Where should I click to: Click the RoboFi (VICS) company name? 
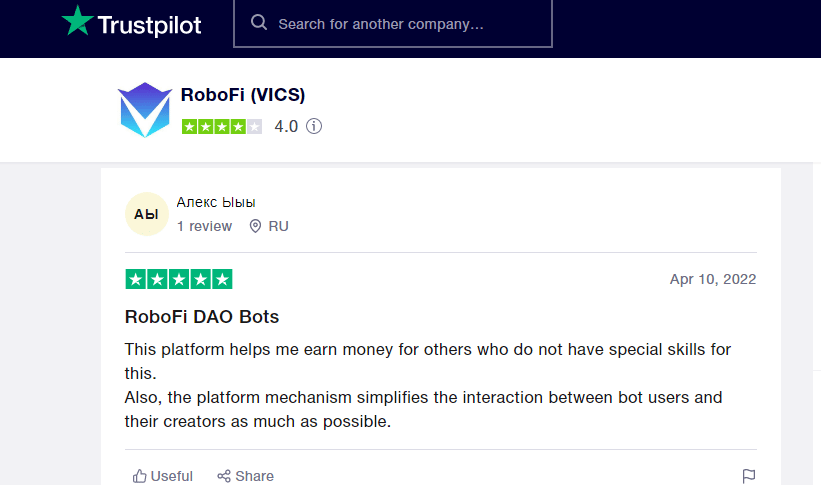pyautogui.click(x=243, y=95)
